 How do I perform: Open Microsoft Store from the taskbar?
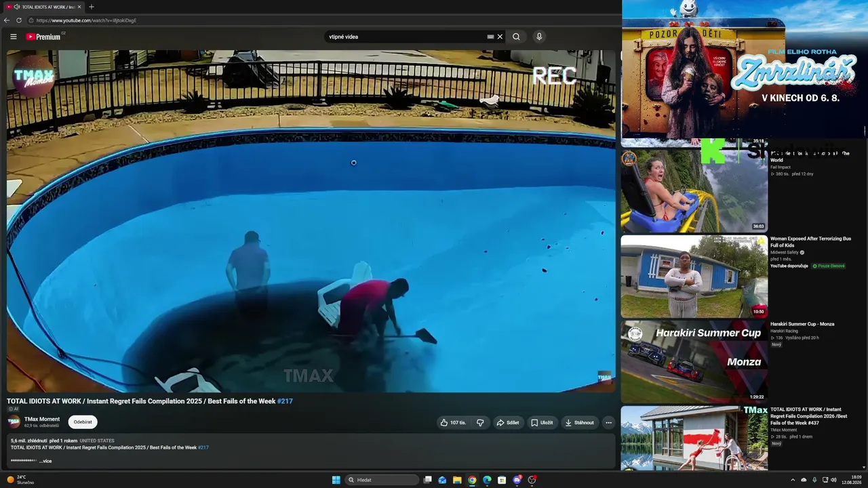[x=502, y=480]
